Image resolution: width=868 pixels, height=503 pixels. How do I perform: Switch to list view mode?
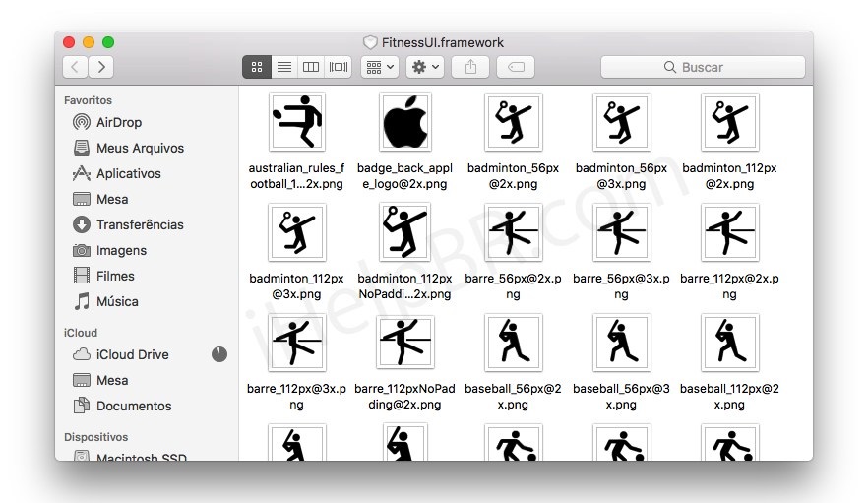point(283,67)
